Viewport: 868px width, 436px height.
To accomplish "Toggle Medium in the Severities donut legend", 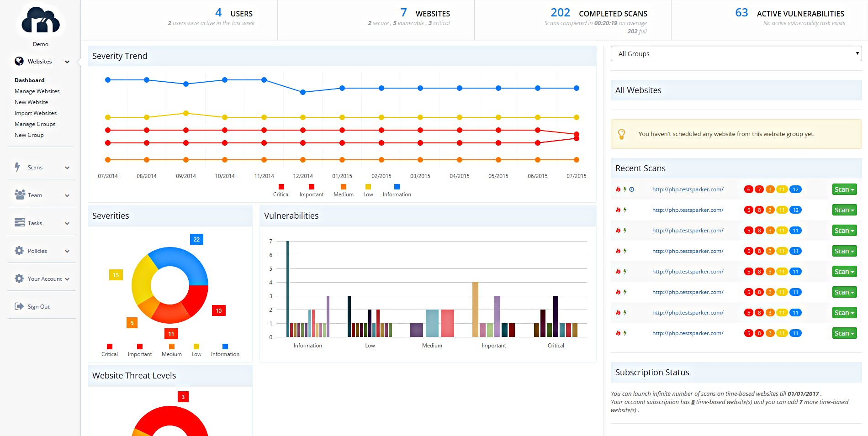I will pos(172,350).
